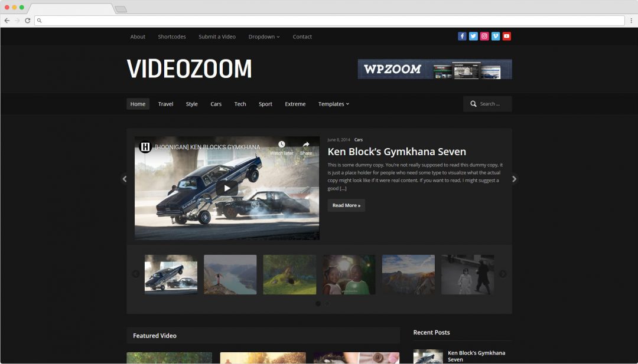Play the Ken Block Gymkhana video

tap(227, 188)
